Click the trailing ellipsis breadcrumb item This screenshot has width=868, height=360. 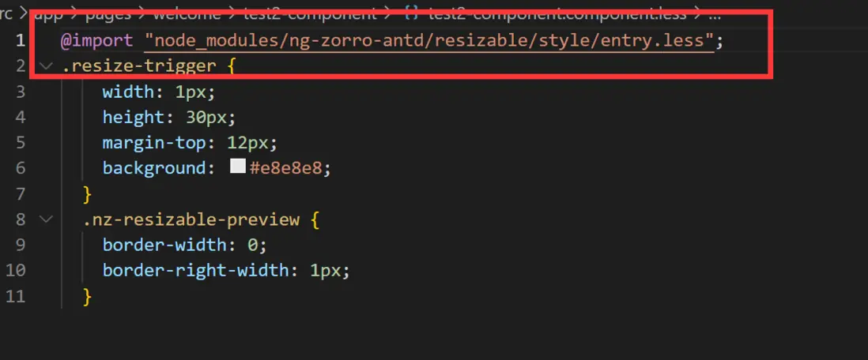pyautogui.click(x=715, y=13)
